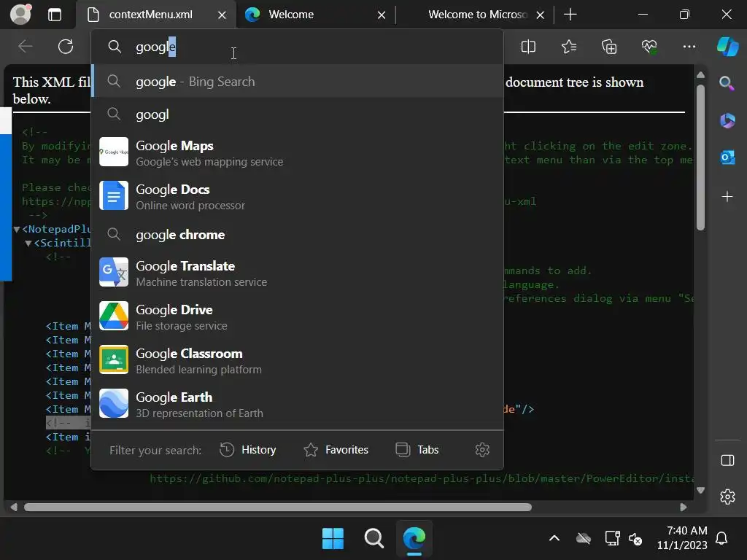Choose the Google Docs suggestion
The height and width of the screenshot is (560, 747).
[x=298, y=196]
